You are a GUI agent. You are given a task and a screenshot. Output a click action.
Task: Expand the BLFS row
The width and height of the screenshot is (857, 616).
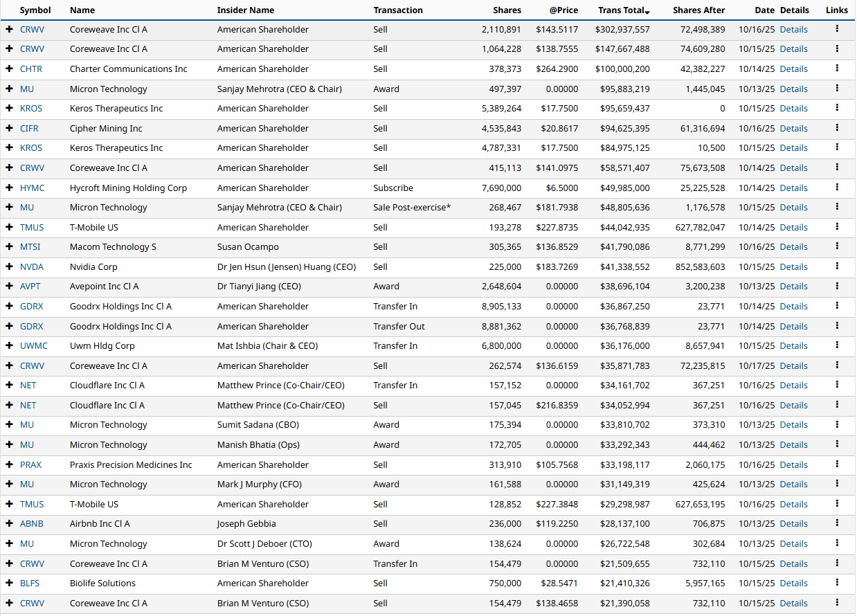tap(9, 583)
